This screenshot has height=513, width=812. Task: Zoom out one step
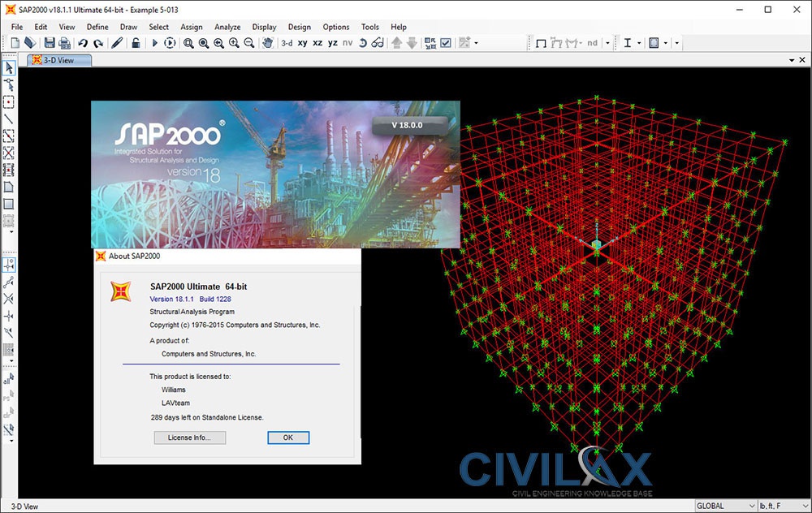249,43
